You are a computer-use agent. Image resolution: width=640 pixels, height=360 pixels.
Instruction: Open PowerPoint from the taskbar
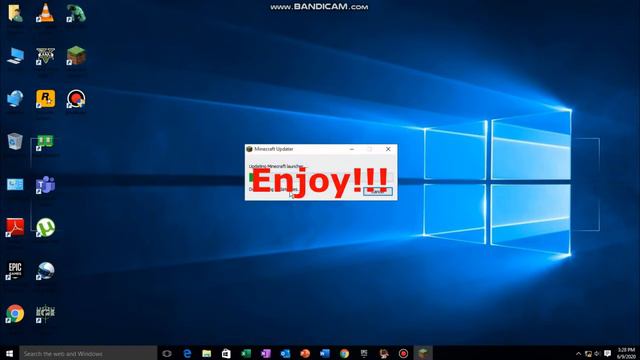[305, 353]
